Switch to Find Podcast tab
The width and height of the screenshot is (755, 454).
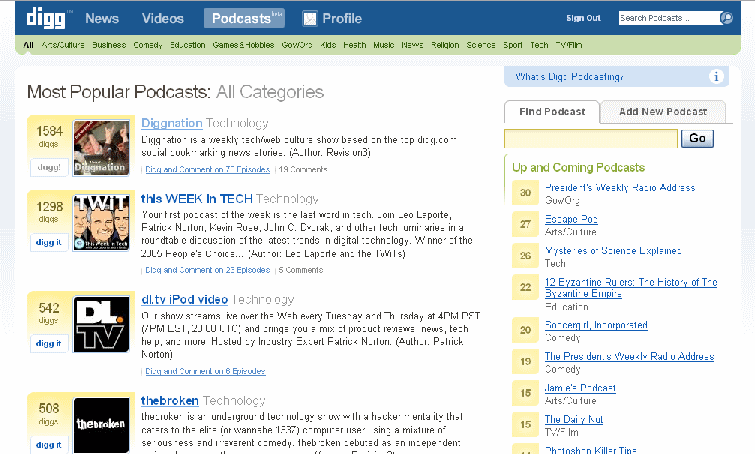tap(552, 112)
